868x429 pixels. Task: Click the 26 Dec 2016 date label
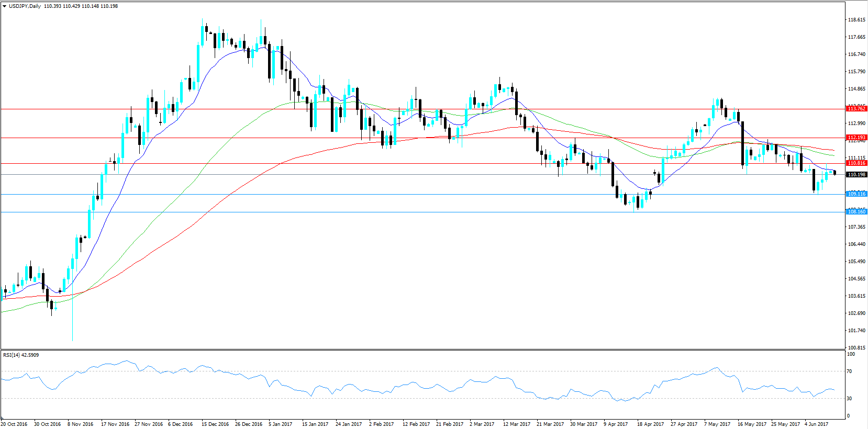pos(249,424)
